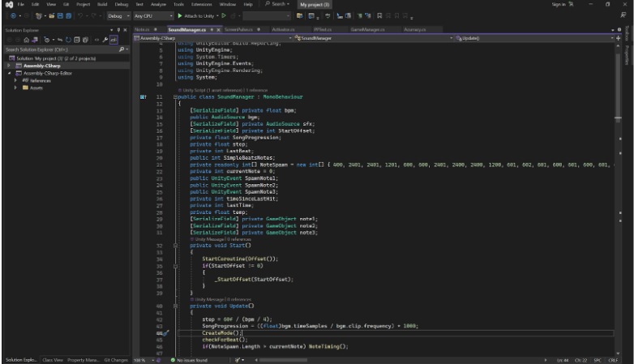Viewport: 634px width, 364px height.
Task: Open Properties wrench icon in Solution Explorer
Action: pos(105,40)
